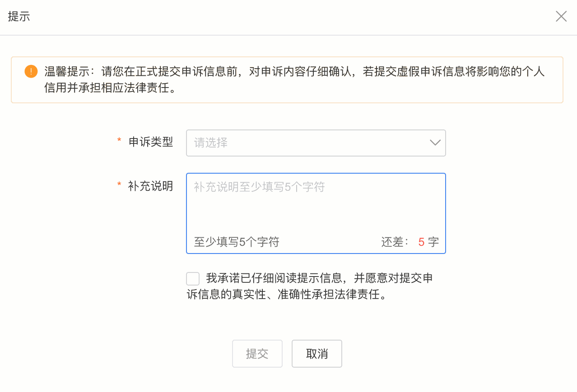Click the dropdown chevron arrow for 申诉类型
Viewport: 577px width, 392px height.
click(x=435, y=143)
